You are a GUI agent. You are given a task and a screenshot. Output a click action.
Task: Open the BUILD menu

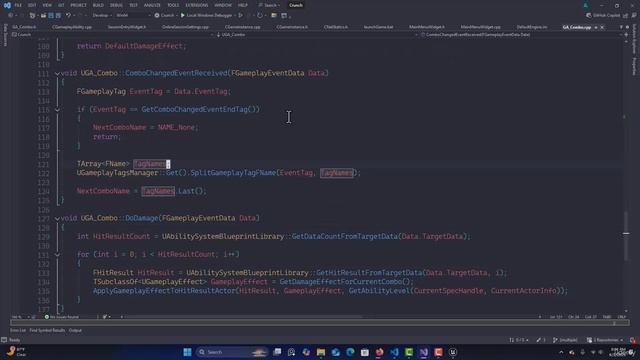click(x=98, y=5)
